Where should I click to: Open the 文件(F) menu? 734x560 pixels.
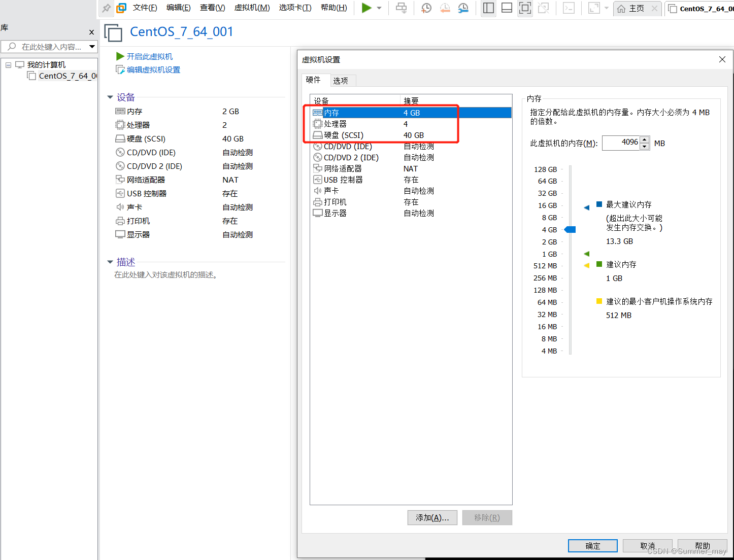click(x=145, y=8)
